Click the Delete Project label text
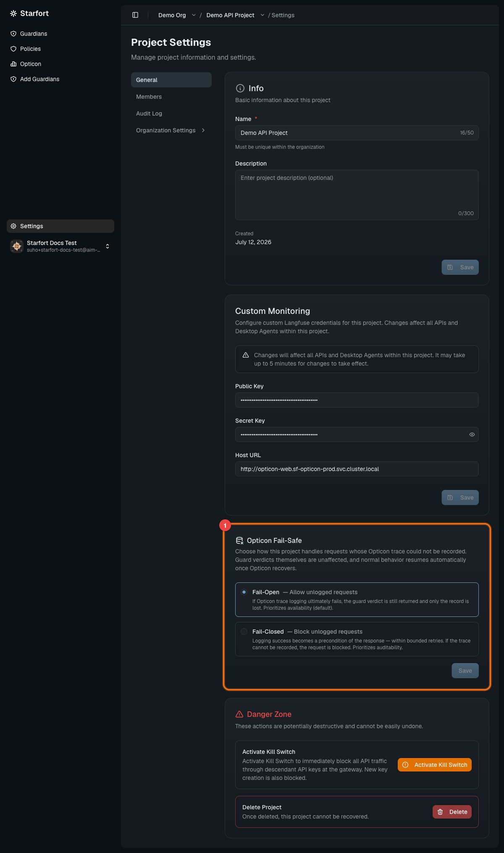Screen dimensions: 504x853 [262, 807]
